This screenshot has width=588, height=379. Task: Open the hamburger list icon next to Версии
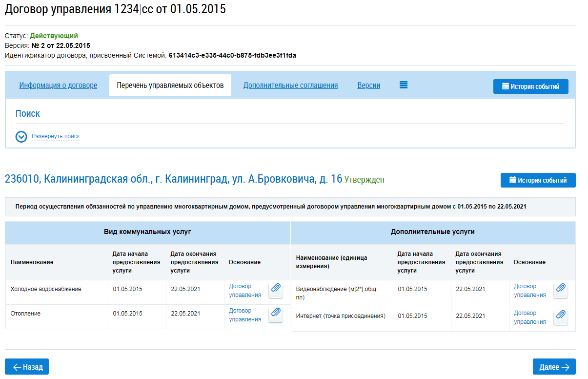pos(403,85)
